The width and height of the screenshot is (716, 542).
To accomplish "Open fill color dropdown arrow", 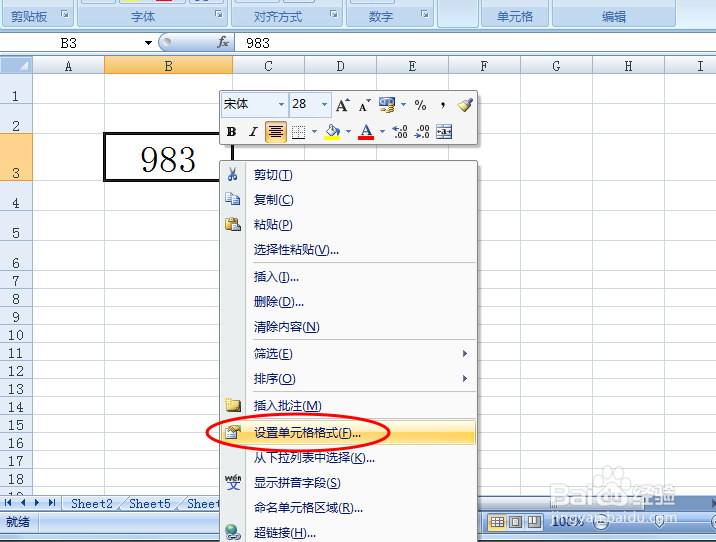I will (348, 132).
